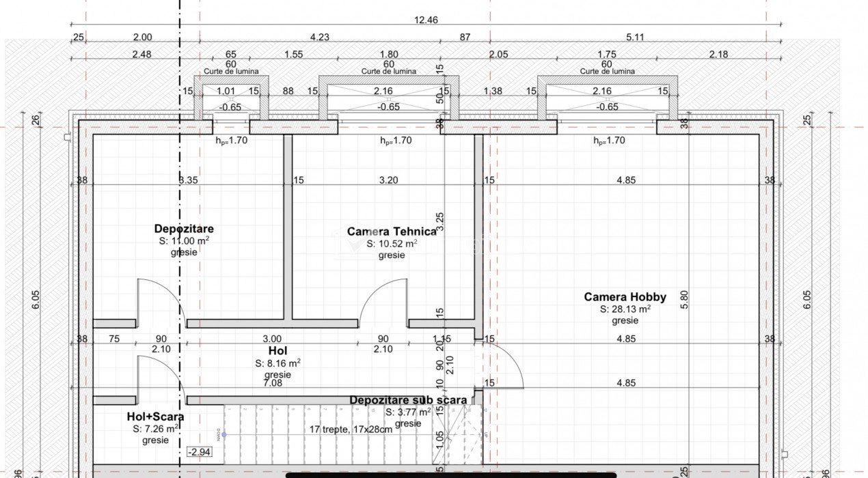Click the 7.08 hallway length dimension
The image size is (868, 478).
[273, 383]
